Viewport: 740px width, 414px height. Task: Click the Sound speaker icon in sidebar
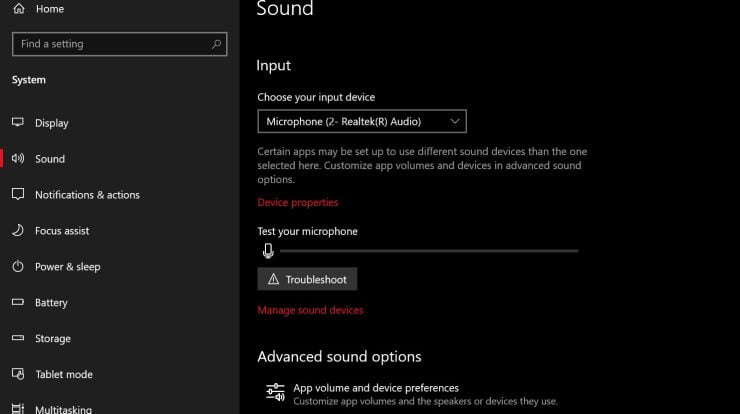(18, 158)
